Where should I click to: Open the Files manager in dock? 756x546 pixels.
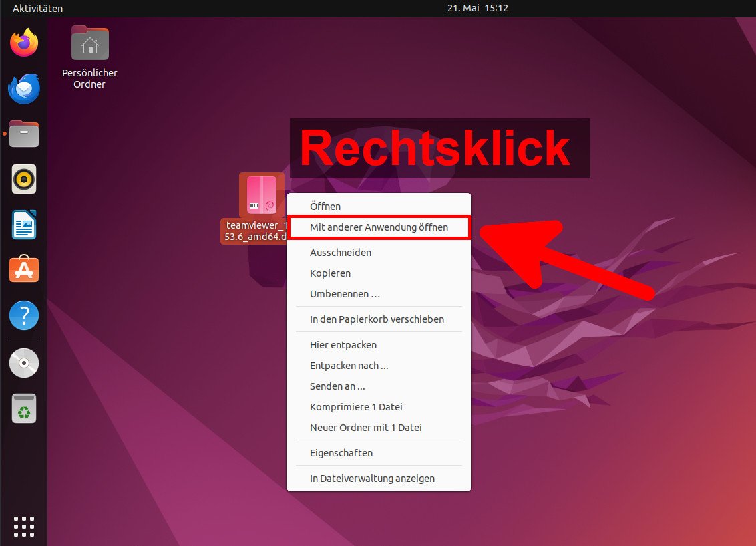click(24, 134)
